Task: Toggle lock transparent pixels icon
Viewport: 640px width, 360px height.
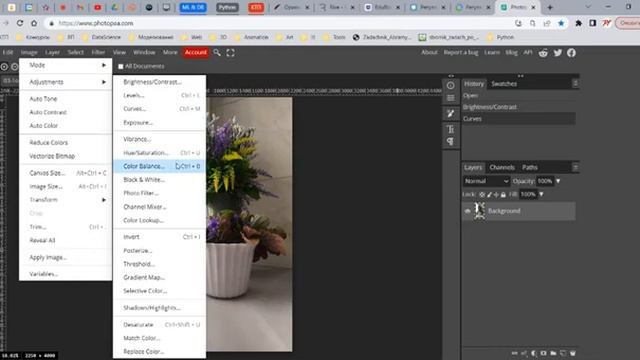Action: pyautogui.click(x=482, y=195)
